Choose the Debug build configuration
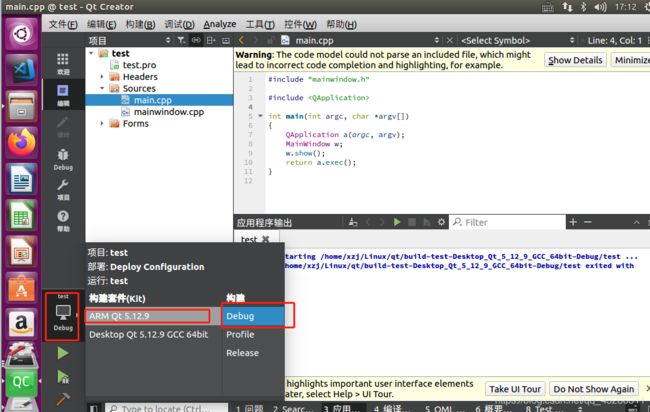 [253, 316]
